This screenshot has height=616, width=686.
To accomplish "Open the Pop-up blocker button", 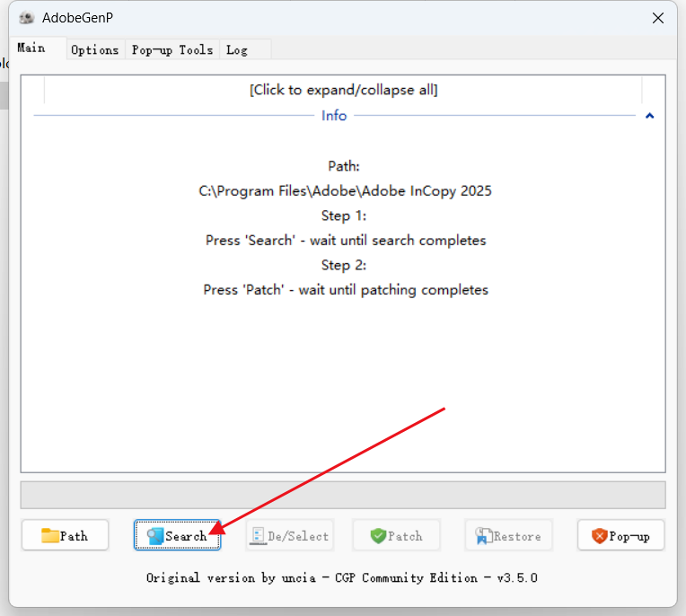I will pyautogui.click(x=620, y=535).
